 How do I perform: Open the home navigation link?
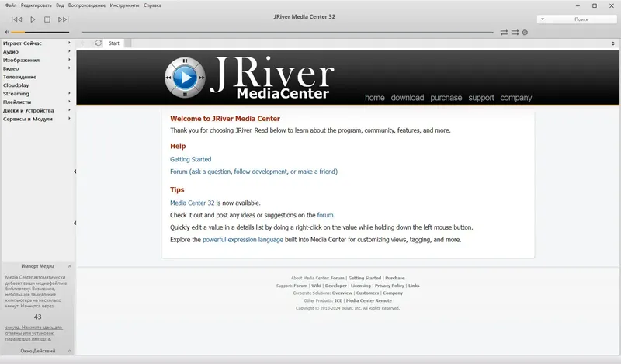(x=375, y=98)
